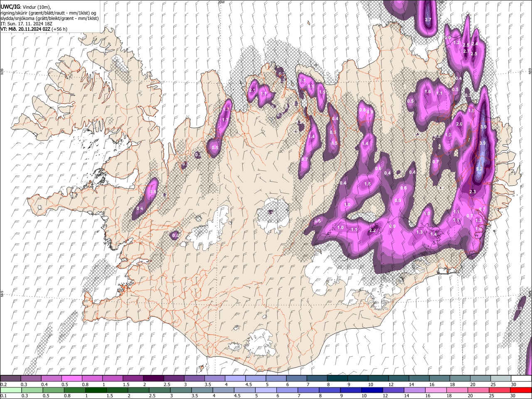Select the darkest green 1 swatch, bottom legend row
The image size is (532, 399).
tap(96, 390)
